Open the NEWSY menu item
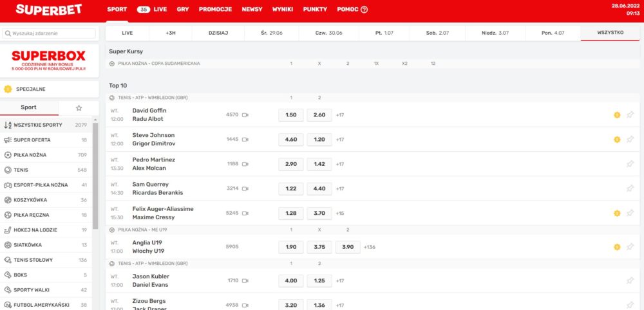Screen dimensions: 644x310 tap(252, 10)
